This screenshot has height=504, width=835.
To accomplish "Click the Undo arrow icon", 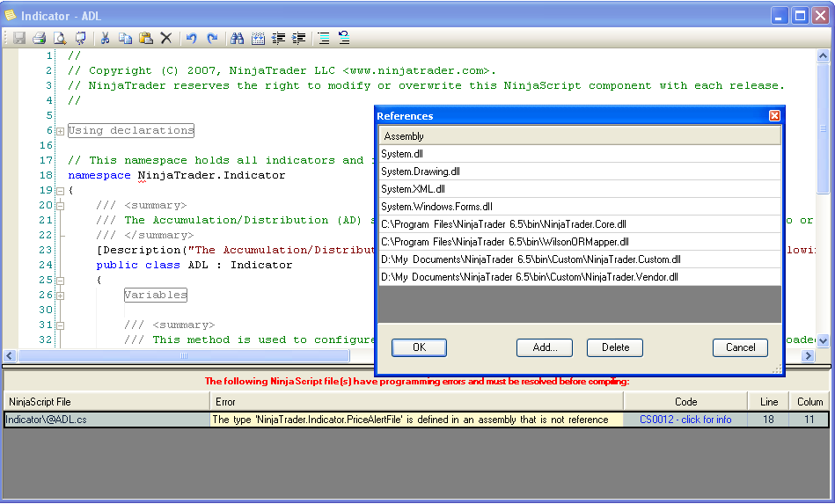I will point(191,38).
